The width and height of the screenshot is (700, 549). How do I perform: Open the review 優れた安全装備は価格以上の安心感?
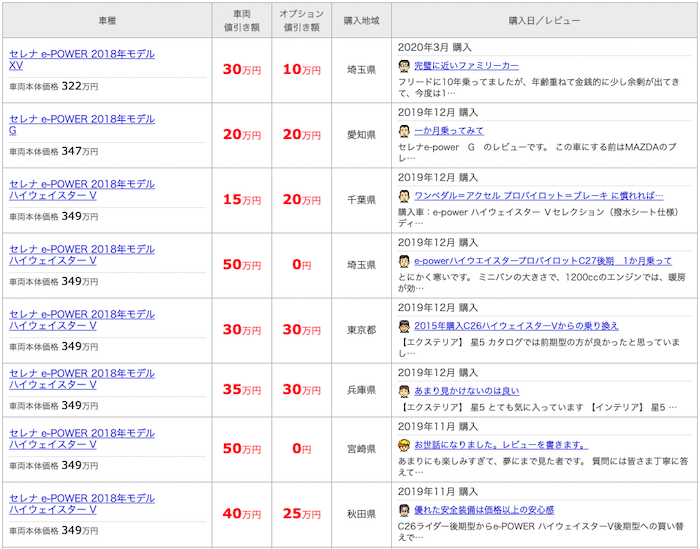click(x=484, y=510)
